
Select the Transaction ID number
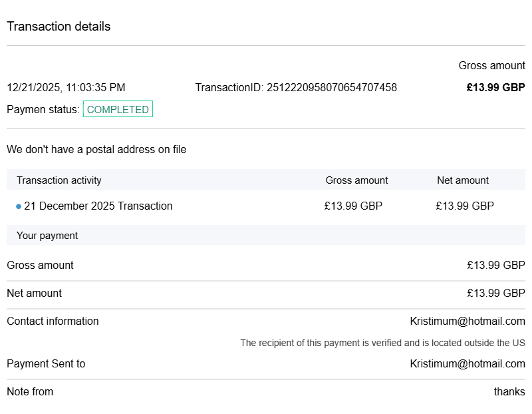331,88
